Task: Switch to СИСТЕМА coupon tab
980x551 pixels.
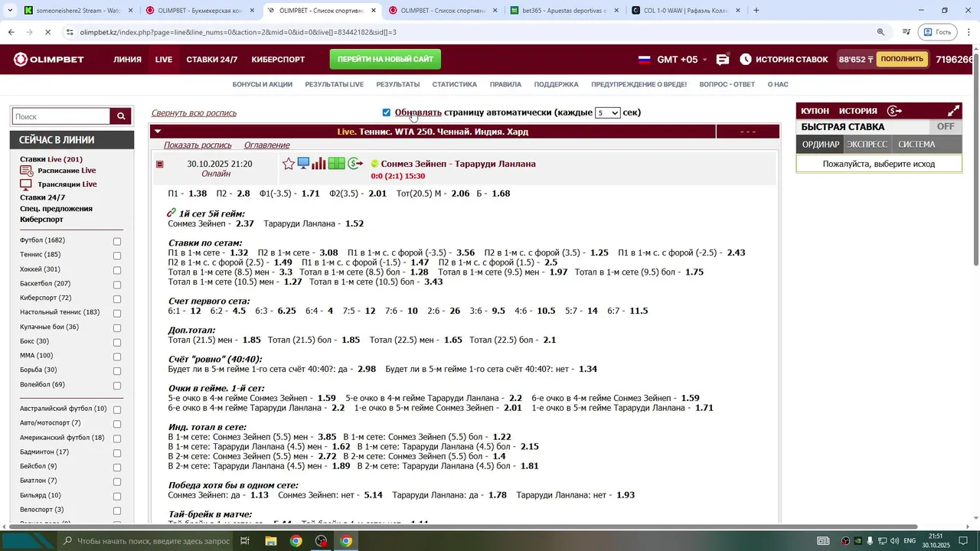Action: (x=916, y=144)
